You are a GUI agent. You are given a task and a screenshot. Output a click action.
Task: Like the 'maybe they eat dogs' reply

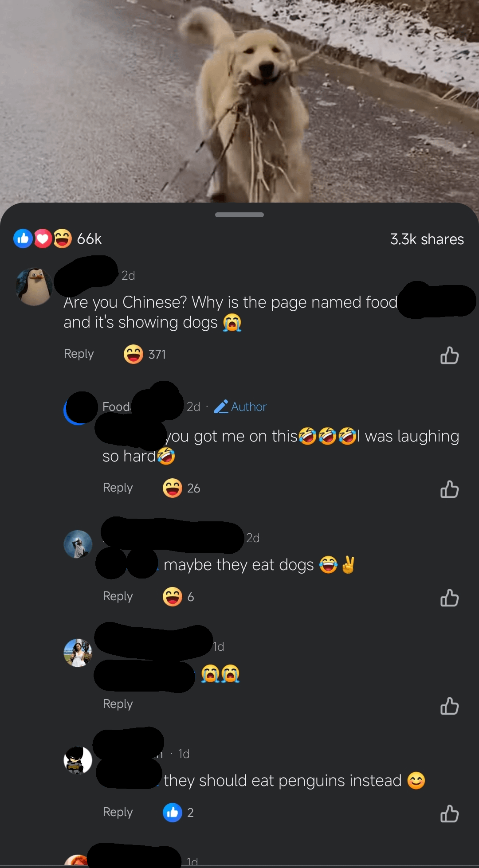[x=449, y=598]
